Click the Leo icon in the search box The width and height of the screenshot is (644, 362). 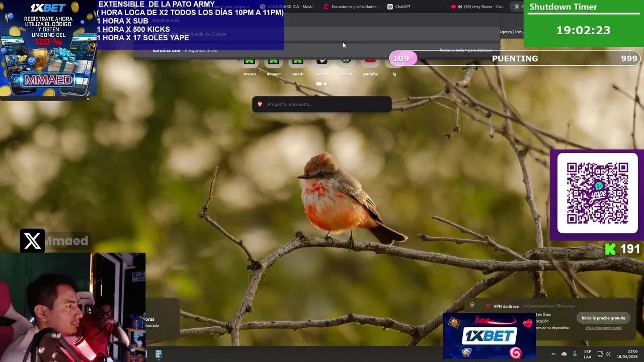point(260,104)
